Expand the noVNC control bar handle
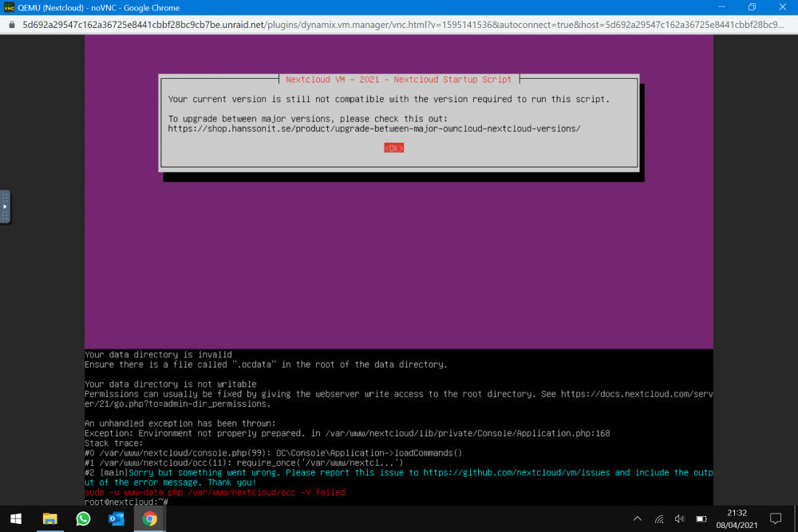Image resolution: width=798 pixels, height=532 pixels. point(5,207)
